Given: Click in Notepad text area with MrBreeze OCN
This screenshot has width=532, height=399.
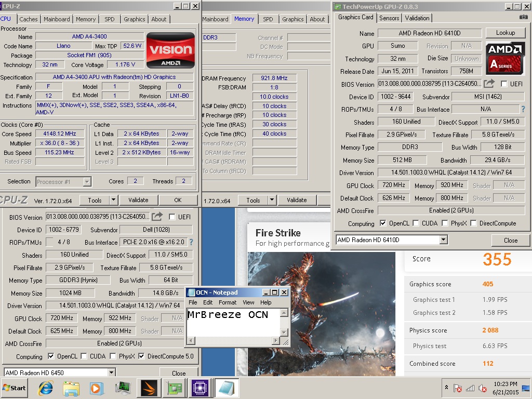Looking at the screenshot, I should click(233, 322).
